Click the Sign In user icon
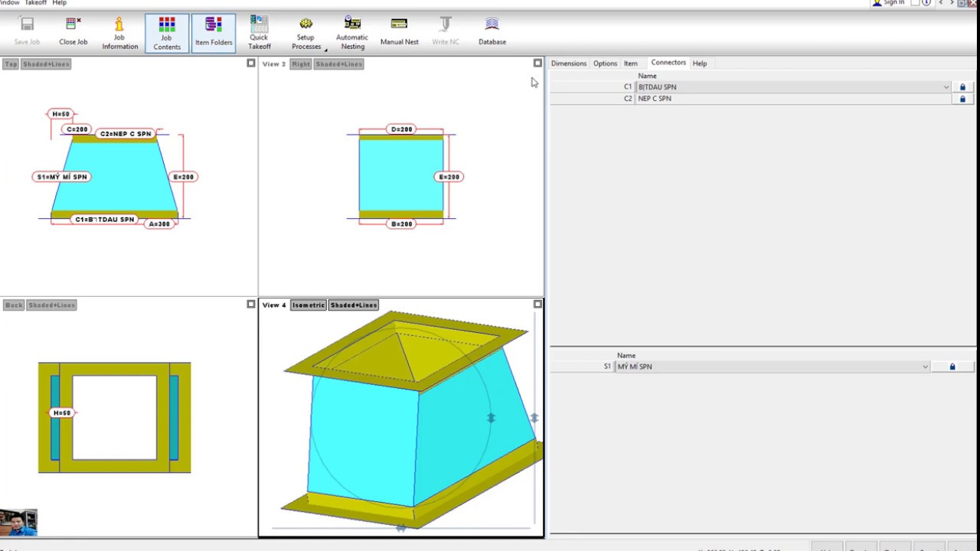The image size is (980, 551). [x=877, y=3]
